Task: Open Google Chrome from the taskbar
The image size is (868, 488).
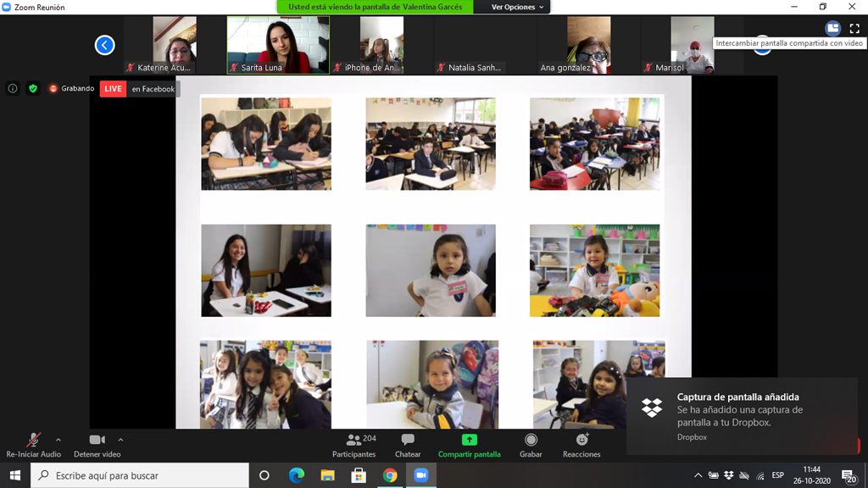Action: [x=390, y=475]
